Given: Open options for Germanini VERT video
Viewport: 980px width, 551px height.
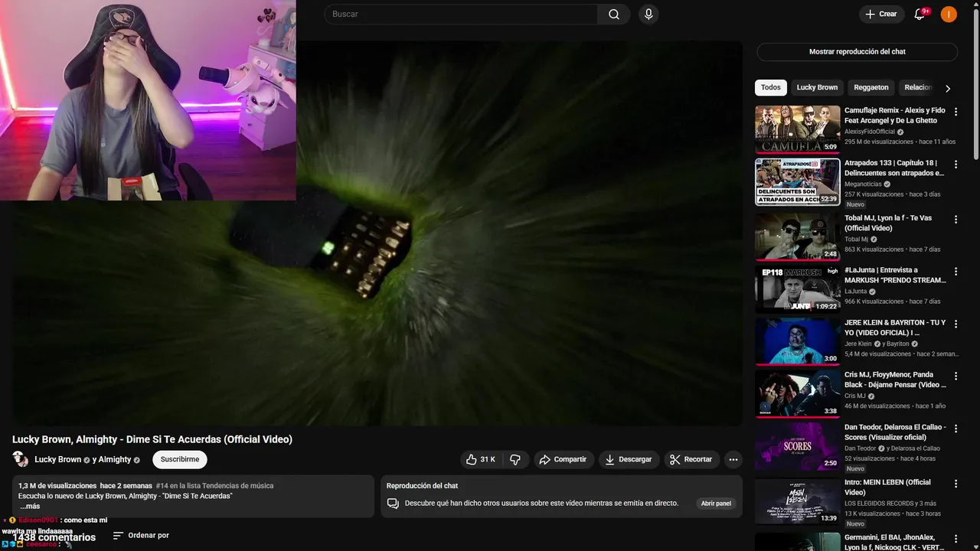Looking at the screenshot, I should click(x=955, y=539).
